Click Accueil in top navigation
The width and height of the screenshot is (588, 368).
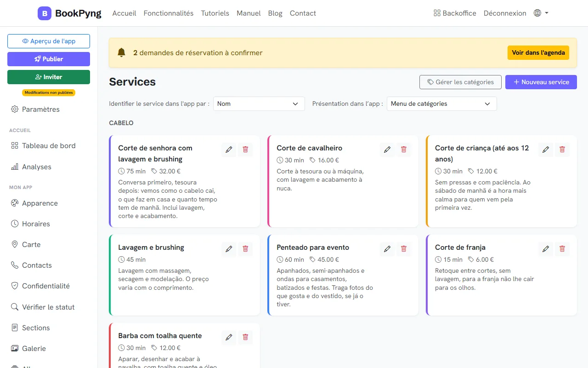point(124,13)
